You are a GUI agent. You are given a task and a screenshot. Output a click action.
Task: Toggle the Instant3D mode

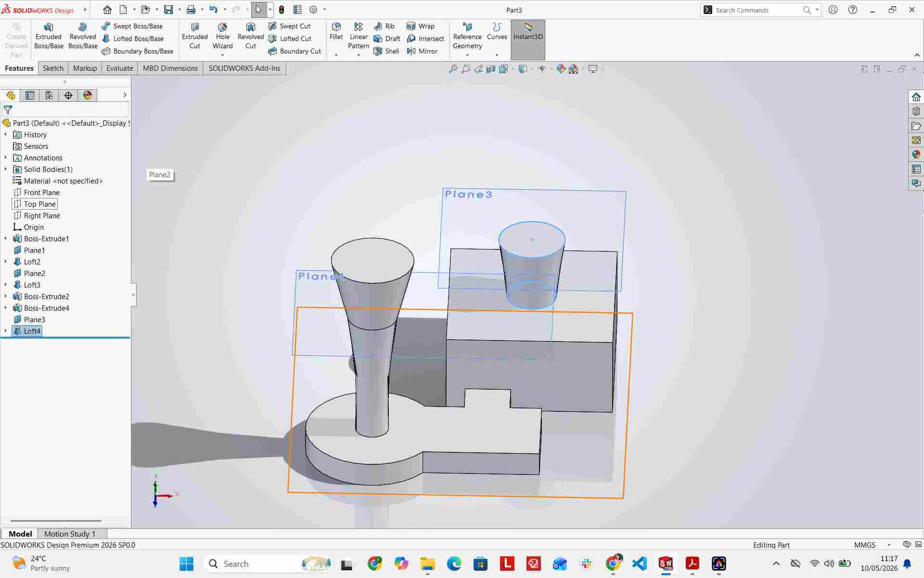(x=528, y=39)
